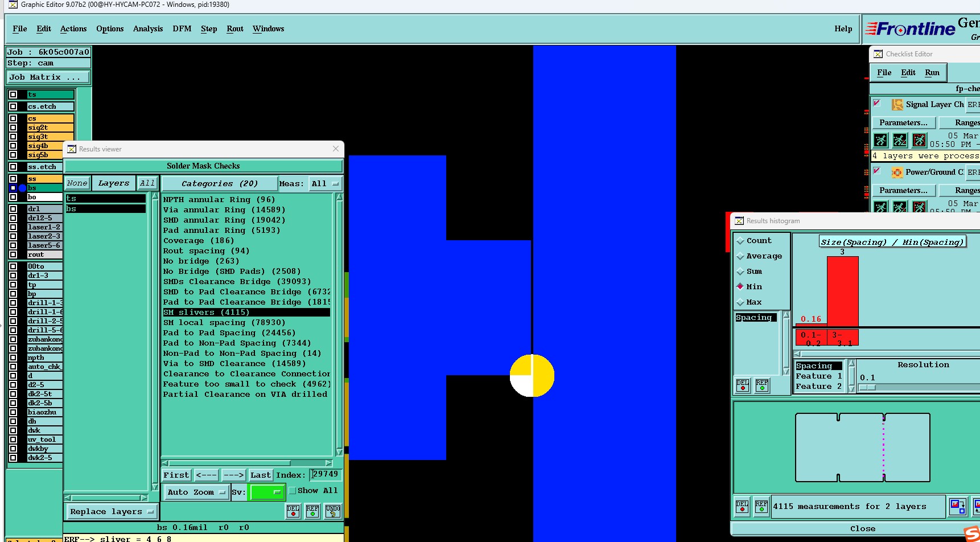Image resolution: width=980 pixels, height=542 pixels.
Task: Open the DFM menu
Action: 182,29
